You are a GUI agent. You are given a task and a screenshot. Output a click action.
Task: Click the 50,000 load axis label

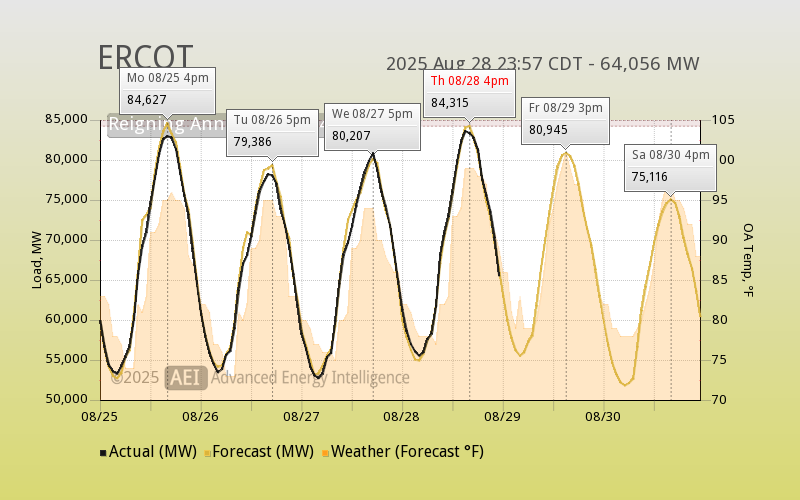click(66, 399)
